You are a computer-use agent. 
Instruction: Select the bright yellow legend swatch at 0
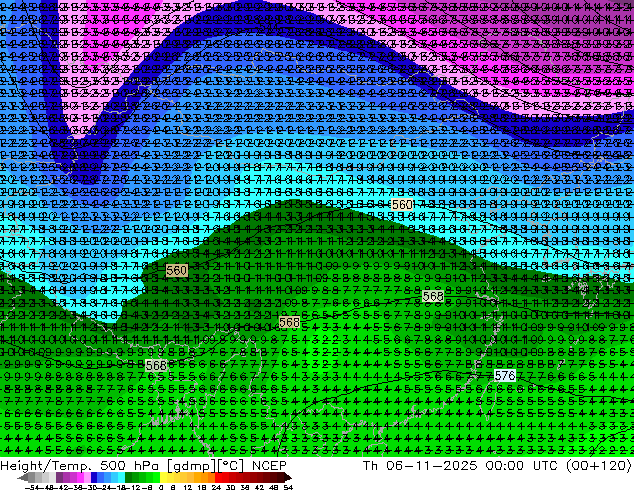tap(163, 477)
